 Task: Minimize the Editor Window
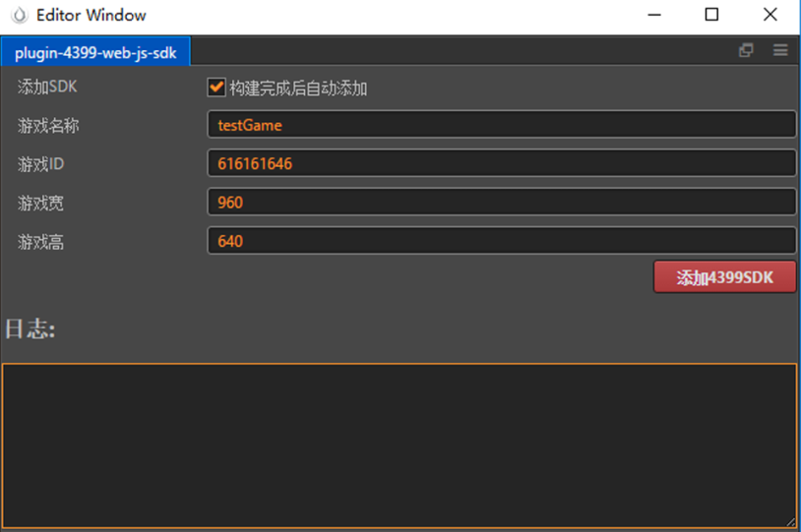tap(654, 15)
